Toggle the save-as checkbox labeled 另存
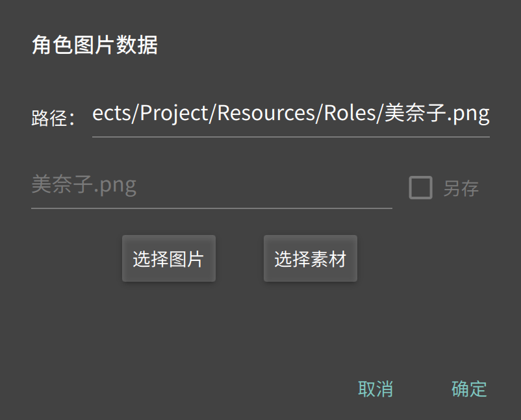Screen dimensions: 521x420 coord(421,188)
